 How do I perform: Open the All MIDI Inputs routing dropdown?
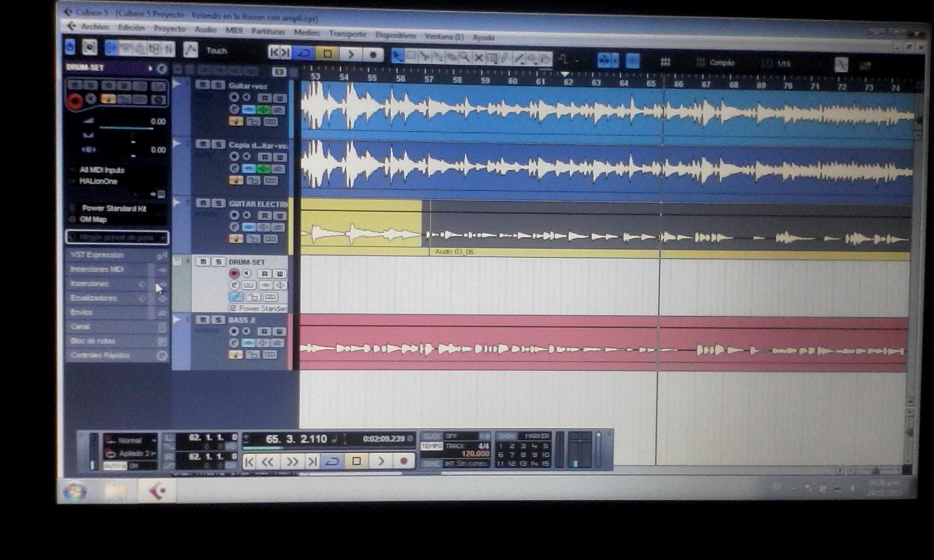(117, 170)
